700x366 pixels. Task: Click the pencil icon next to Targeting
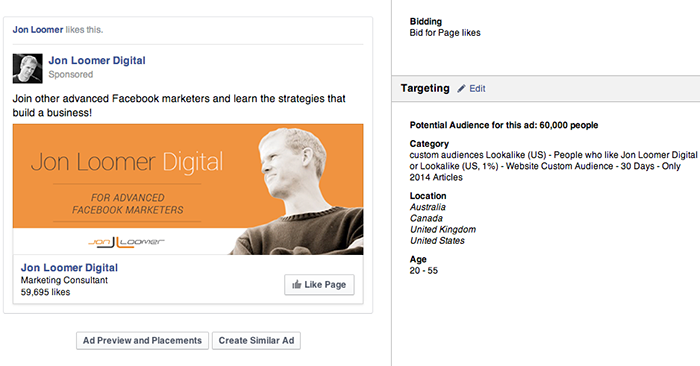pos(461,89)
